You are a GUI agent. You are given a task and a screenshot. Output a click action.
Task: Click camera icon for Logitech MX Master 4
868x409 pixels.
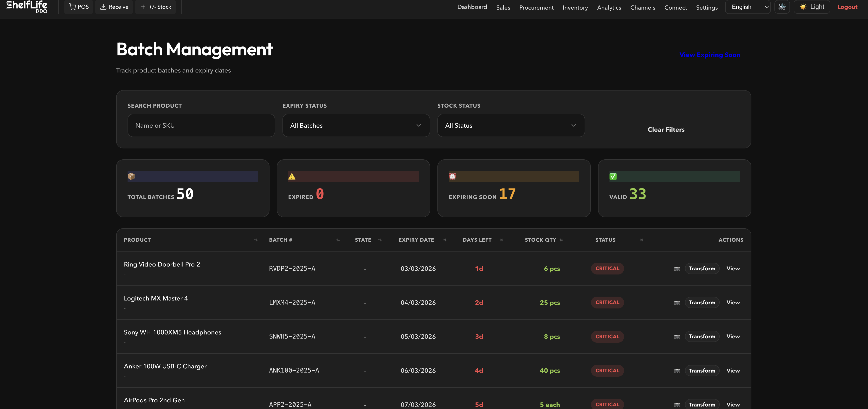point(677,303)
